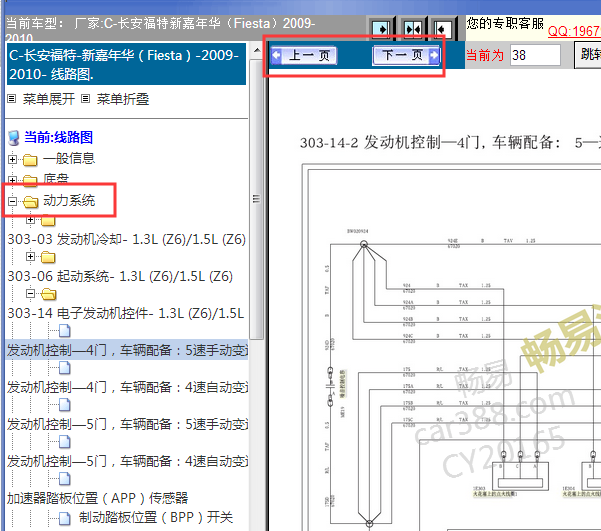Image resolution: width=601 pixels, height=531 pixels.
Task: Expand the 303-06 起动系统 node
Action: tap(30, 256)
